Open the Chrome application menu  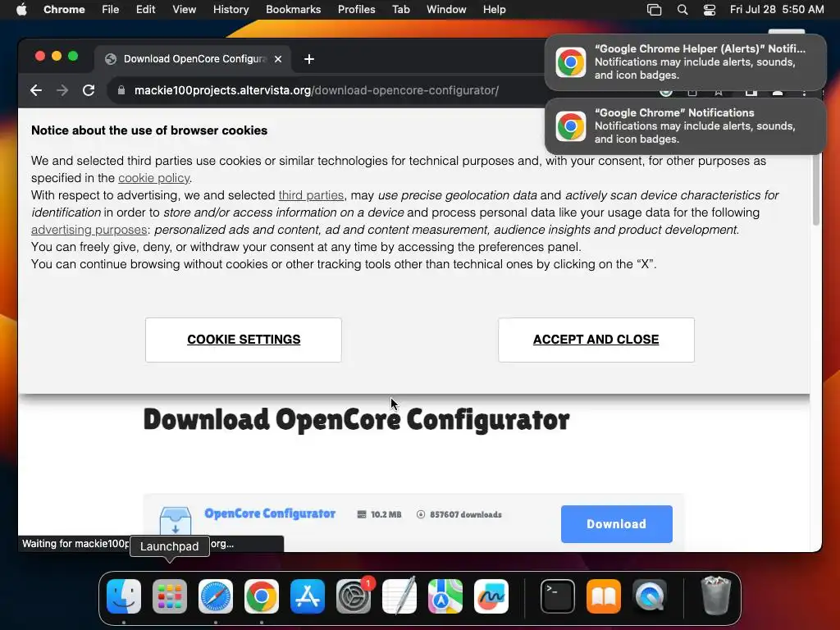click(x=64, y=10)
